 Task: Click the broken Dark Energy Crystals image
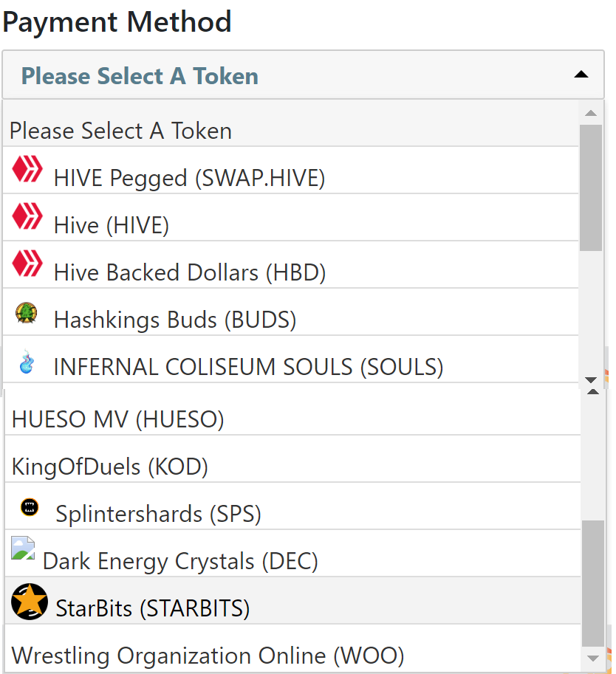tap(23, 549)
